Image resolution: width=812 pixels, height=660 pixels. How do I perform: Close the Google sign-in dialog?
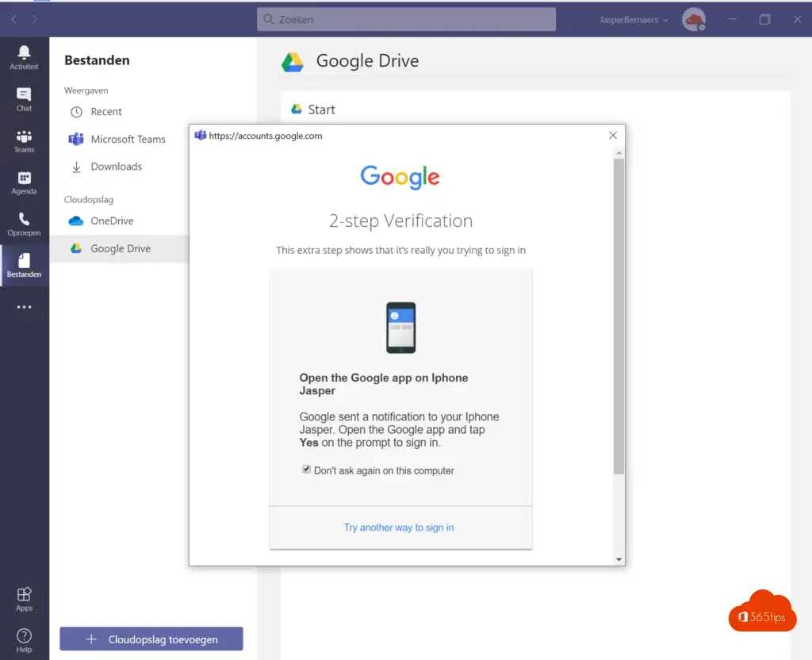click(x=613, y=135)
